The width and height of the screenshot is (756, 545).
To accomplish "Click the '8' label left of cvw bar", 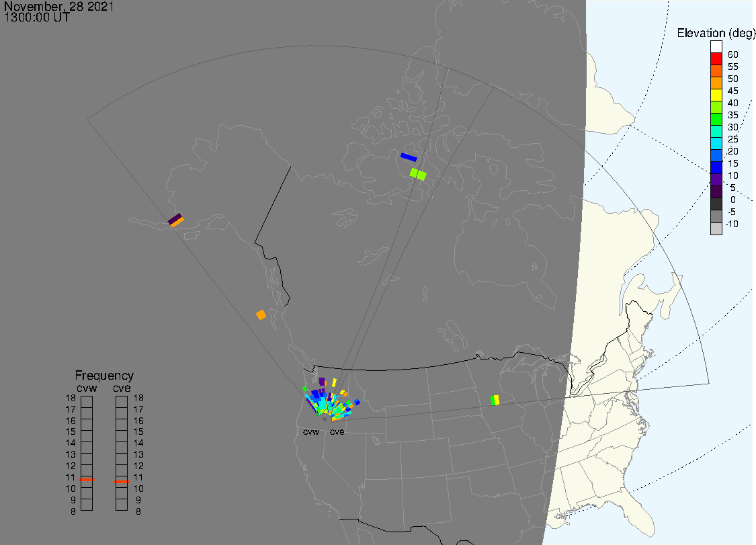I will pyautogui.click(x=73, y=511).
